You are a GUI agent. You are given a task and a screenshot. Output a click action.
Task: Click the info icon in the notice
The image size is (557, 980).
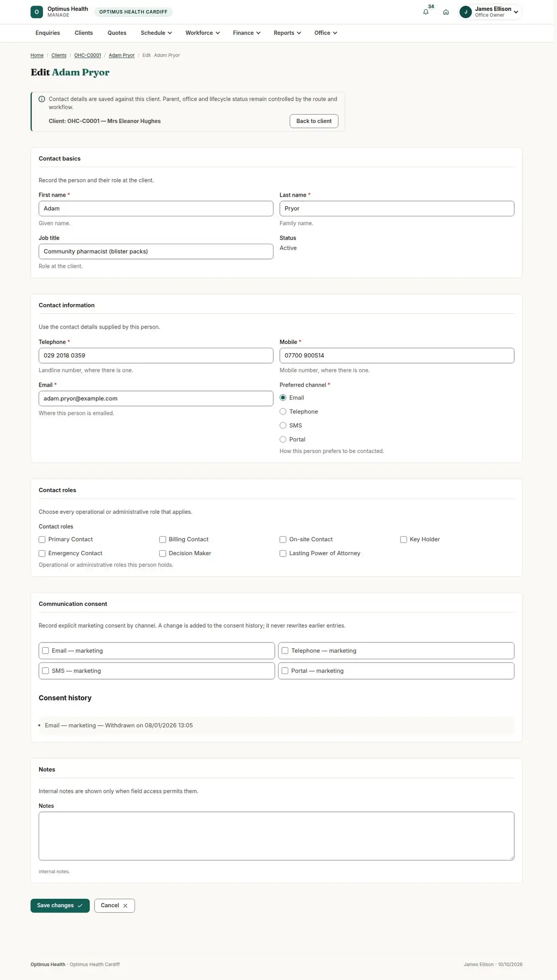click(42, 99)
